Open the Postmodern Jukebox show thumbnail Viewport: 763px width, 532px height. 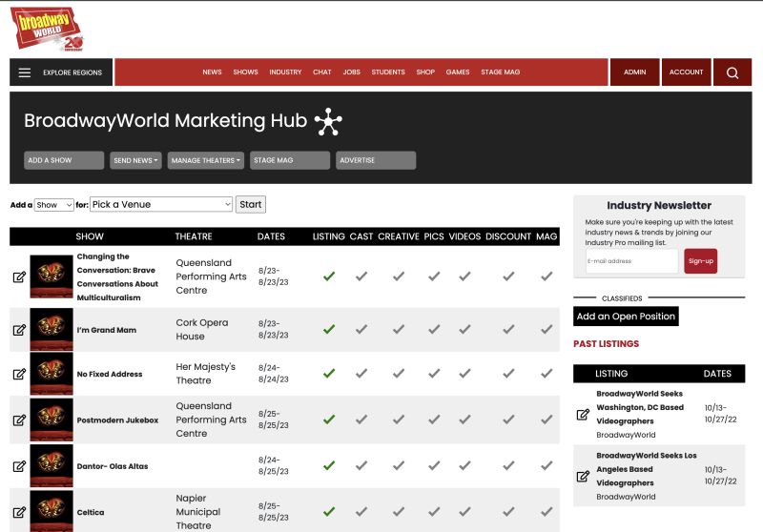(x=52, y=419)
